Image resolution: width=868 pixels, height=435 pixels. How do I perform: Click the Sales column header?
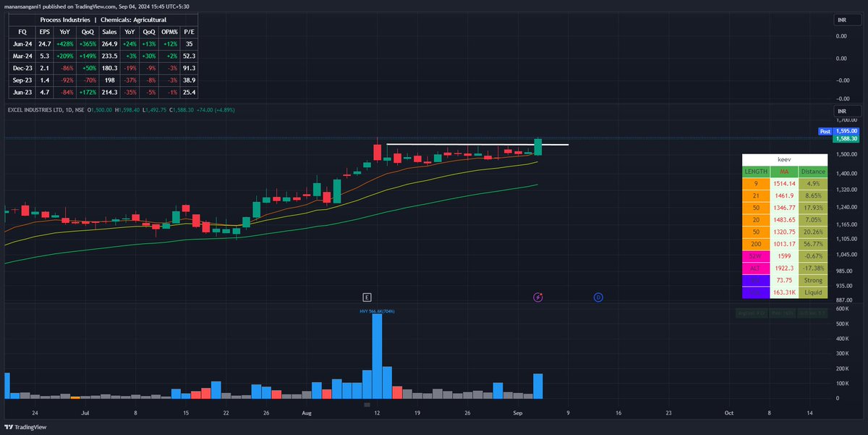[x=110, y=32]
